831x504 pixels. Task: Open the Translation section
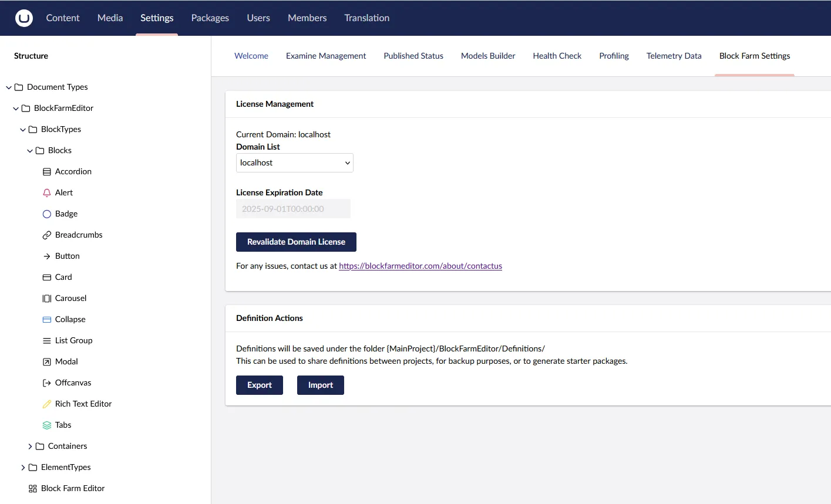(x=367, y=18)
